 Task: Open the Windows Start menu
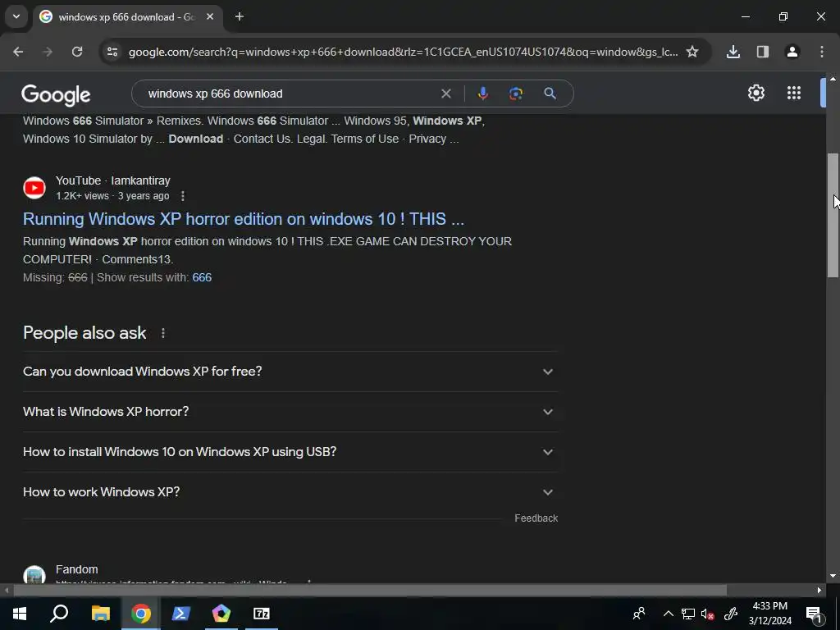(x=20, y=614)
